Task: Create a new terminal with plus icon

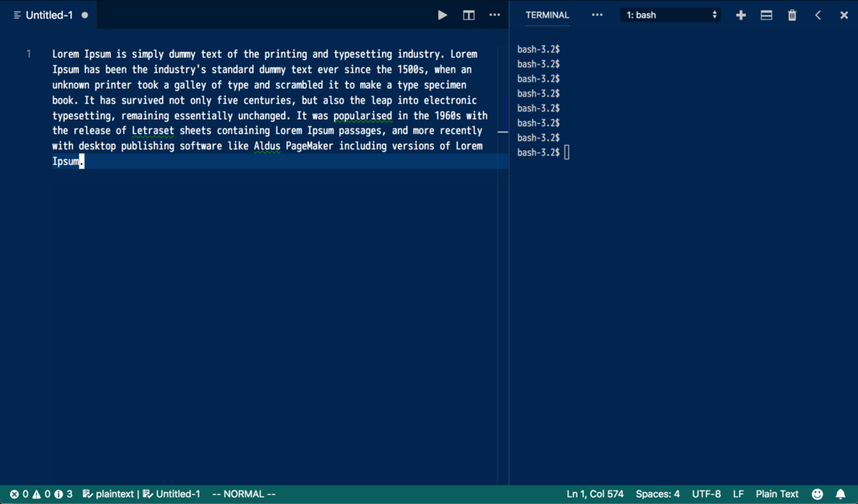Action: point(741,15)
